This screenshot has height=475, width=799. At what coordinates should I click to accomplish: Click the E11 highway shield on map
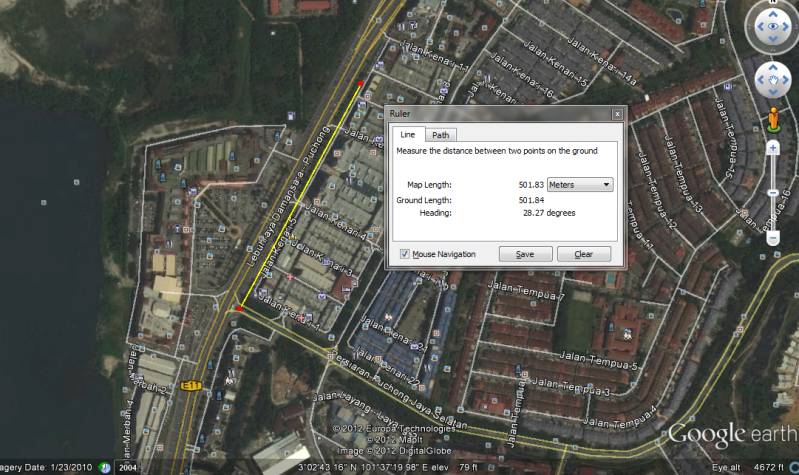191,386
